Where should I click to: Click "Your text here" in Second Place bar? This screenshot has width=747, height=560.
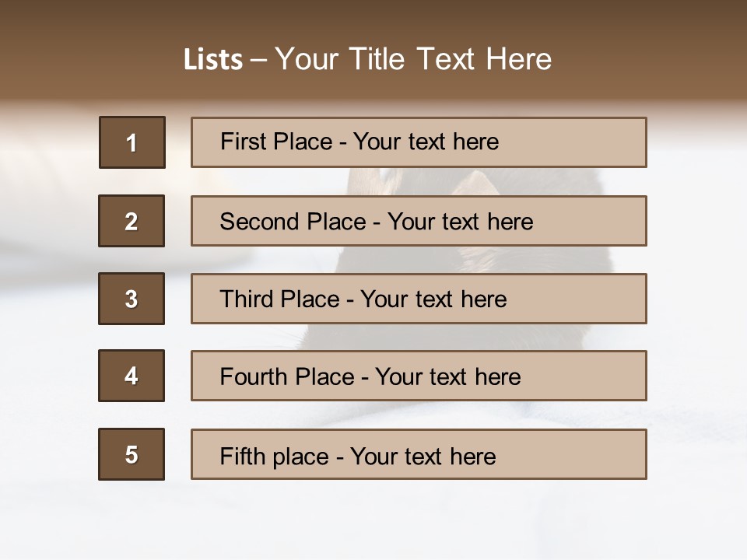(460, 222)
